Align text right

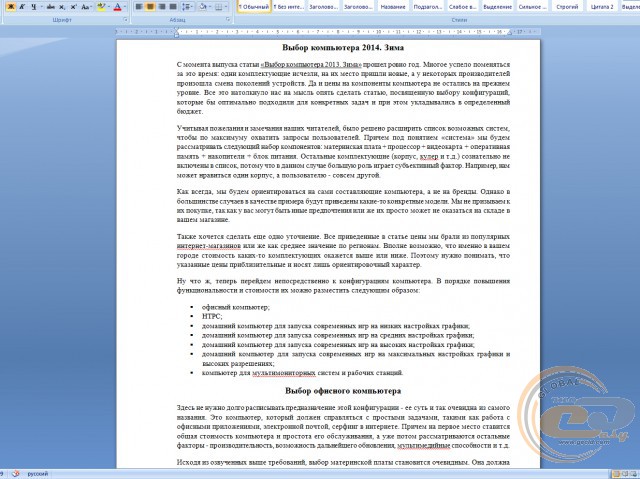click(162, 7)
